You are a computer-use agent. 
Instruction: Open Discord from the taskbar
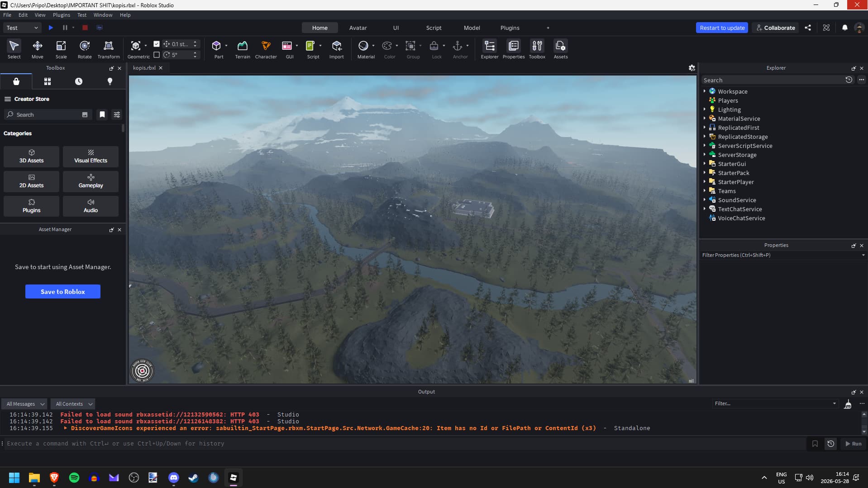tap(174, 478)
